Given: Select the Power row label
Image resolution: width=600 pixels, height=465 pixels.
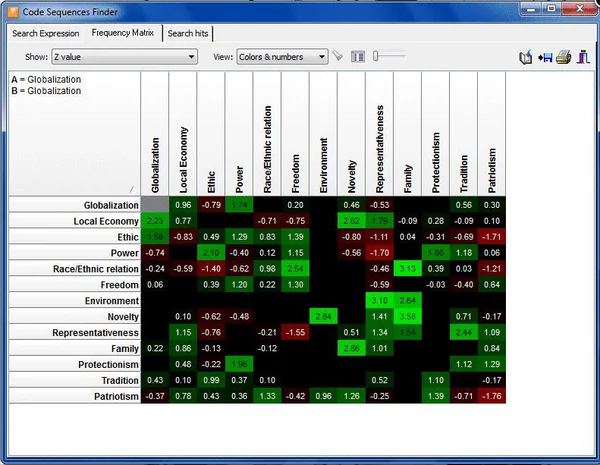Looking at the screenshot, I should coord(75,253).
